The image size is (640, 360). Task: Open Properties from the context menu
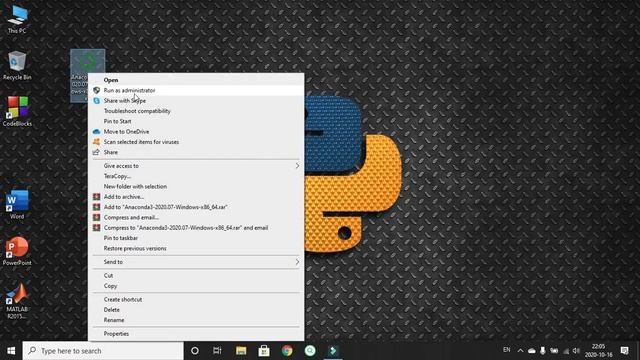coord(196,333)
